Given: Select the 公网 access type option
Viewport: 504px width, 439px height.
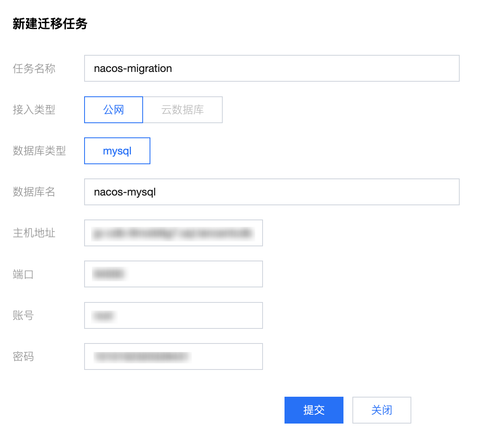Looking at the screenshot, I should [113, 110].
